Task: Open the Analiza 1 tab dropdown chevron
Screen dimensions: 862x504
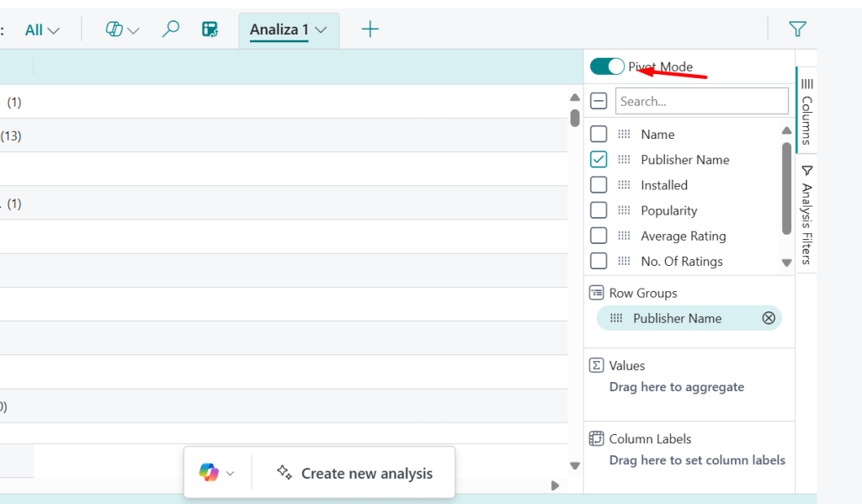Action: pos(321,30)
